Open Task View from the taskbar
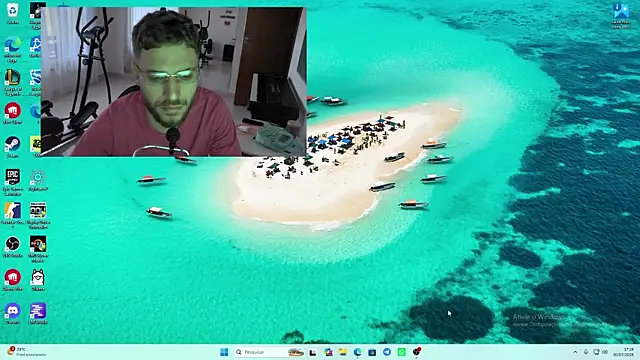The width and height of the screenshot is (640, 360). pyautogui.click(x=313, y=352)
